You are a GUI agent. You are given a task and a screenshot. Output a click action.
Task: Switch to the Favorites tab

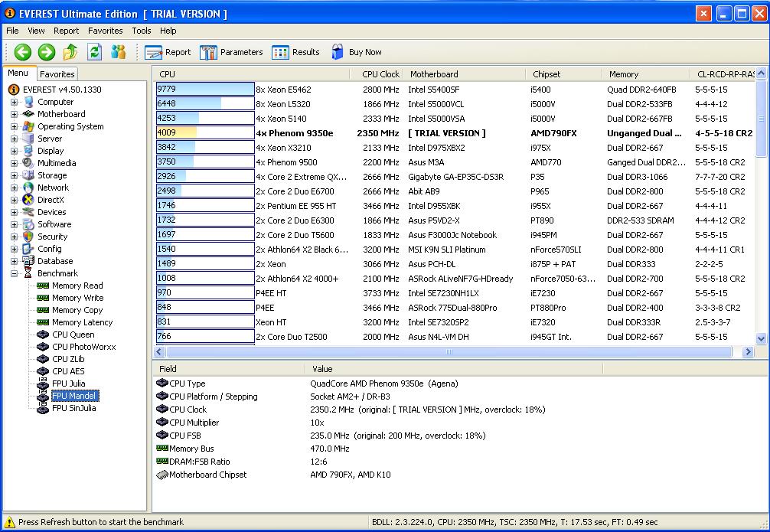tap(57, 74)
